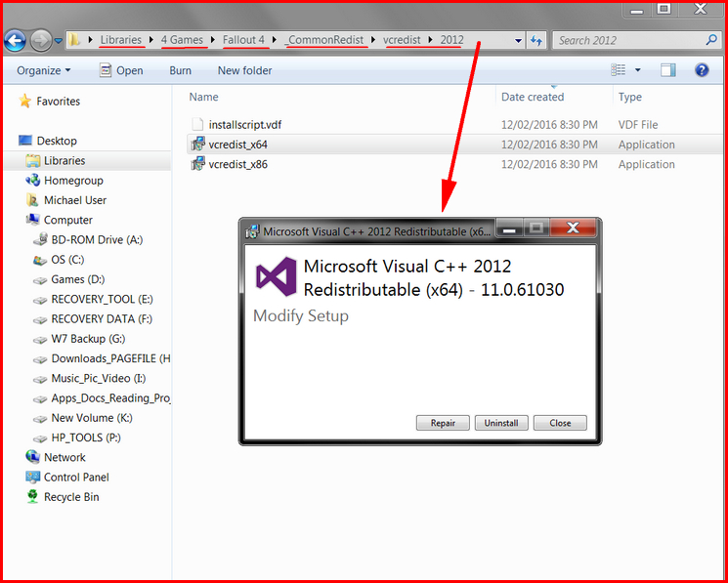Click the Change your view icon
This screenshot has height=583, width=728.
click(x=619, y=70)
